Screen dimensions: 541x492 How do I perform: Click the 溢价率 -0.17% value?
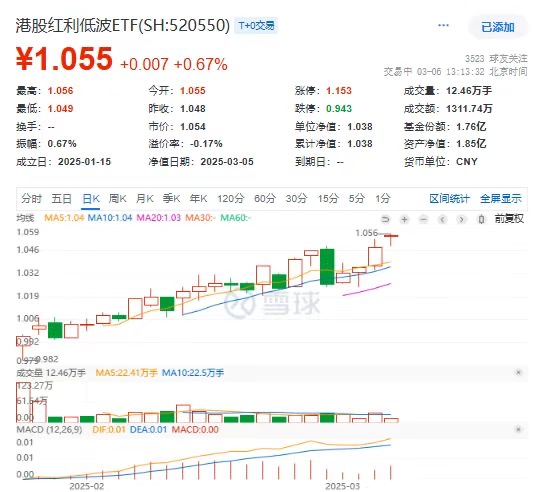point(206,144)
